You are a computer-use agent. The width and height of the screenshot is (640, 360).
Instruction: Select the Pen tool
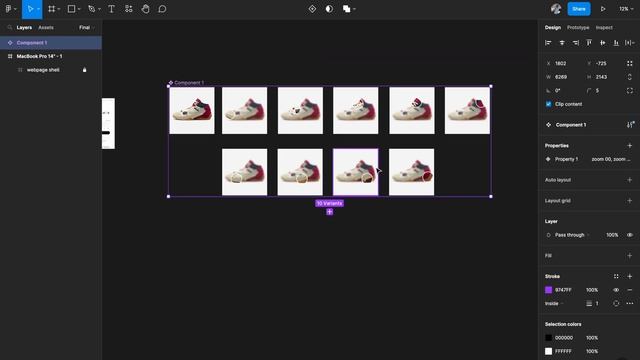point(91,9)
